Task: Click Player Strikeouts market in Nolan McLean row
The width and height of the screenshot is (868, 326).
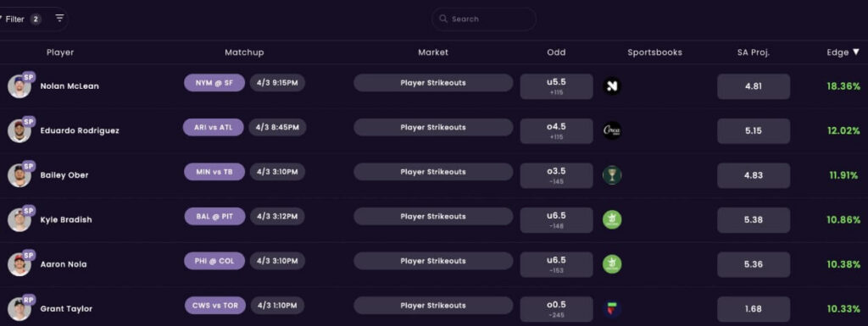Action: point(433,83)
